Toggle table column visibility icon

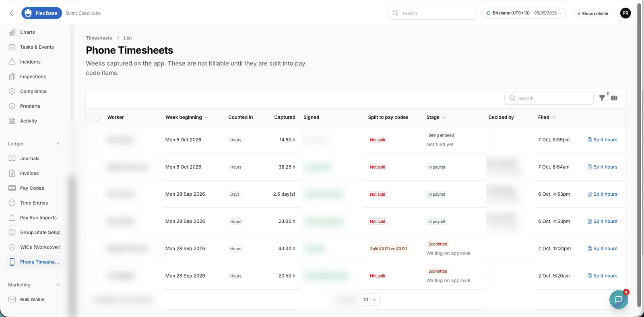[614, 98]
